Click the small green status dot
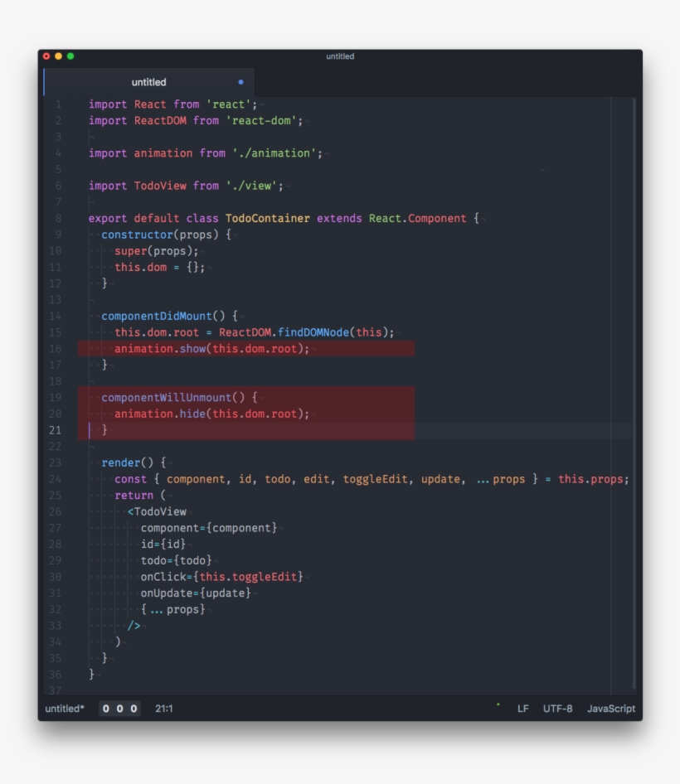 pyautogui.click(x=498, y=704)
